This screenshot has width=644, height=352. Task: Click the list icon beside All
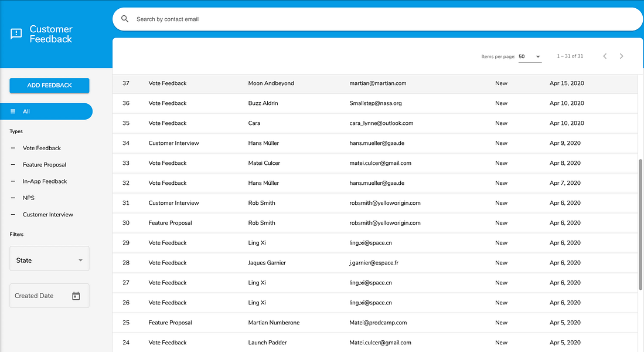click(x=13, y=111)
